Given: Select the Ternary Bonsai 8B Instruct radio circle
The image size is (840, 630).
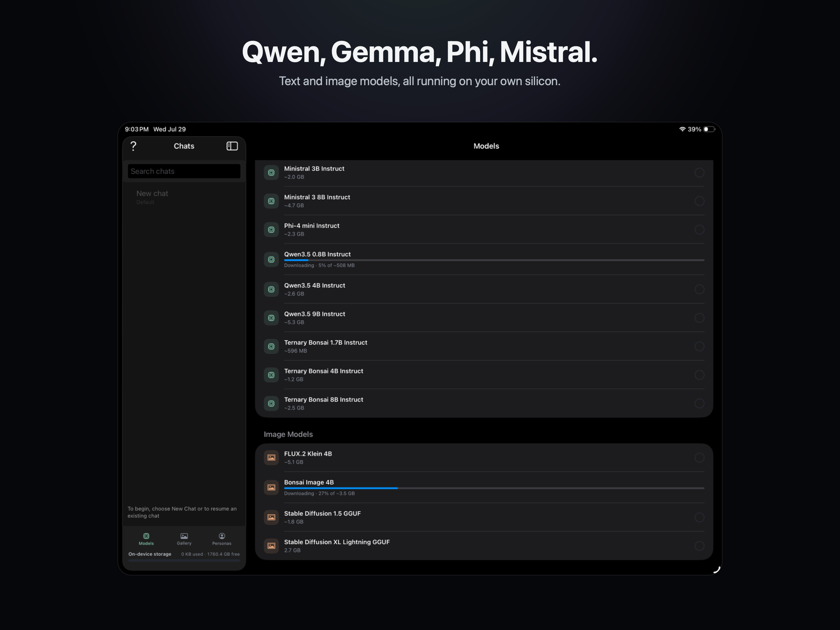Looking at the screenshot, I should (700, 403).
